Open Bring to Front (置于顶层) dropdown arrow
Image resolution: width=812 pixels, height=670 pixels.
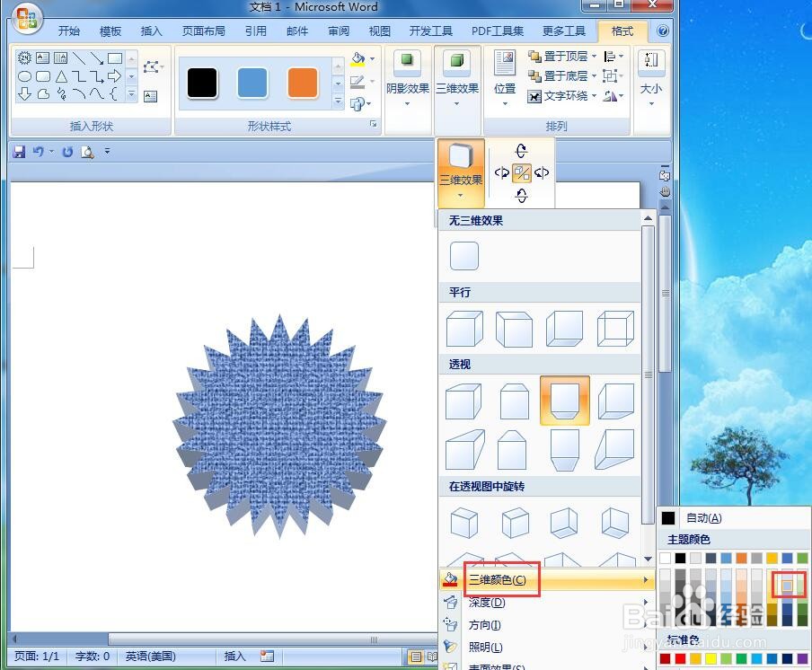coord(594,56)
